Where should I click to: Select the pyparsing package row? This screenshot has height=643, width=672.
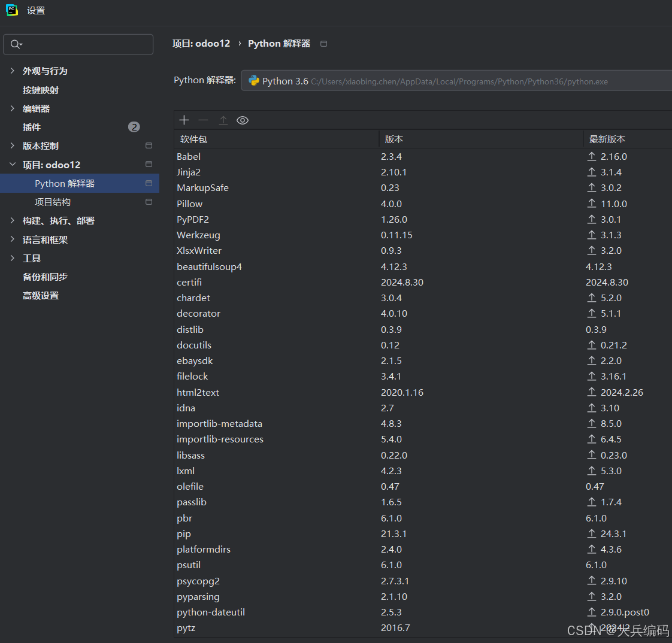pyautogui.click(x=423, y=596)
